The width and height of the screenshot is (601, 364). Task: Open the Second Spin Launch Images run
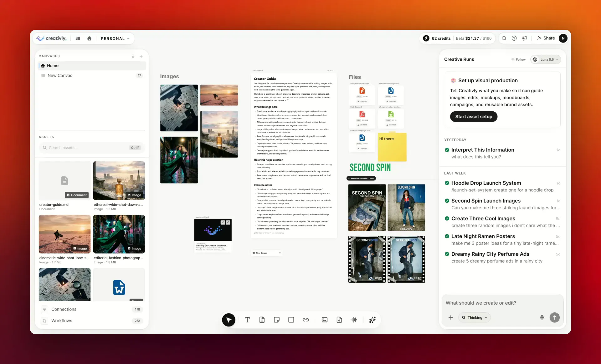[502, 204]
